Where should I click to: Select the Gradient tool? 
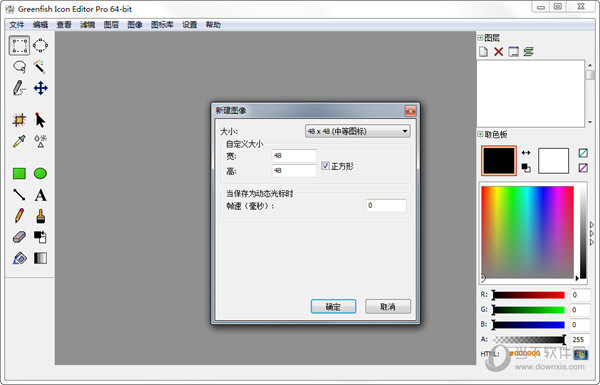[40, 258]
